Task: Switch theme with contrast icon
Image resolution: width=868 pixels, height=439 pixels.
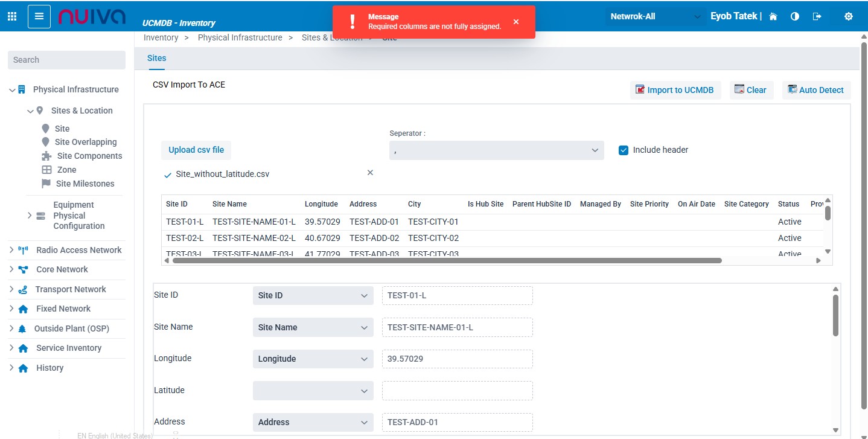Action: (x=795, y=17)
